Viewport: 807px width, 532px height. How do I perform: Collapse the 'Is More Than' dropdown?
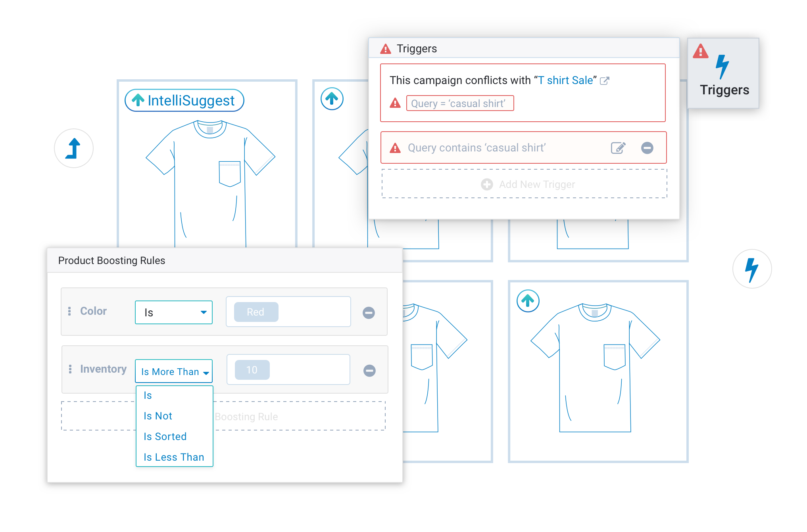point(174,371)
